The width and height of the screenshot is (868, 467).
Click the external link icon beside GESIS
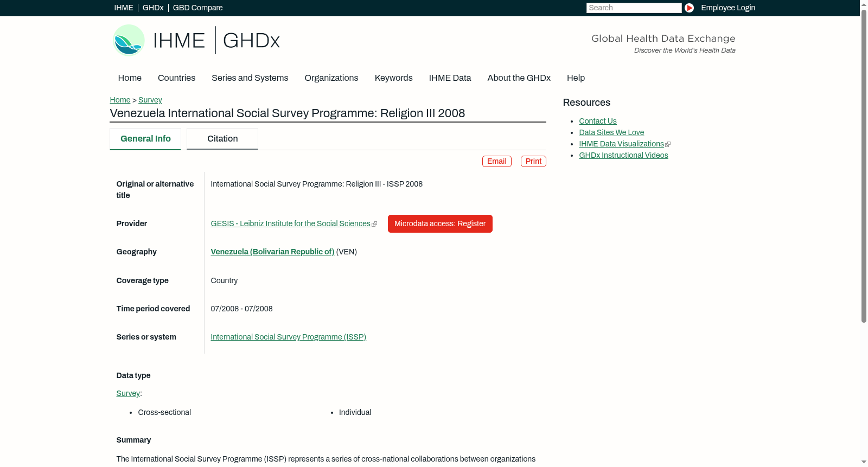pos(374,224)
